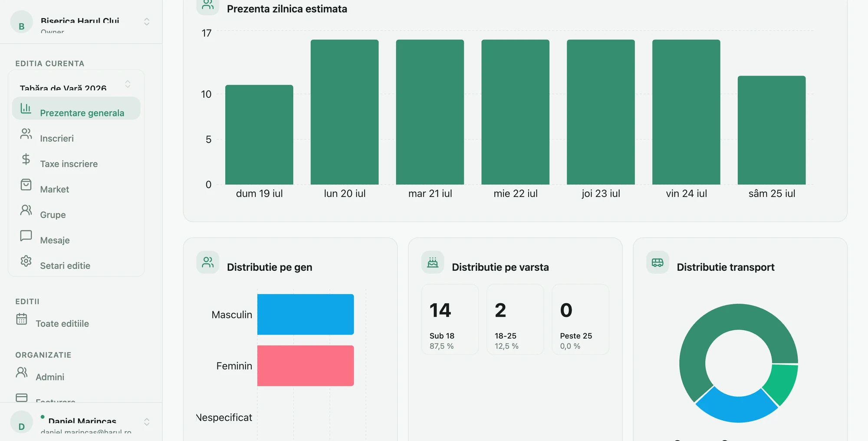Open the Mesaje chat bubble icon
Image resolution: width=868 pixels, height=441 pixels.
coord(26,235)
